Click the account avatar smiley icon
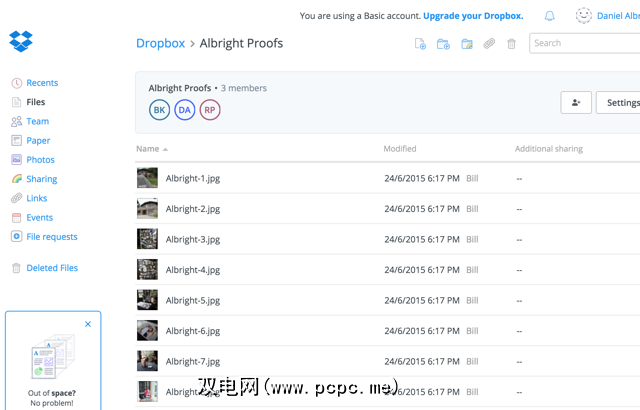This screenshot has height=410, width=640. (584, 16)
